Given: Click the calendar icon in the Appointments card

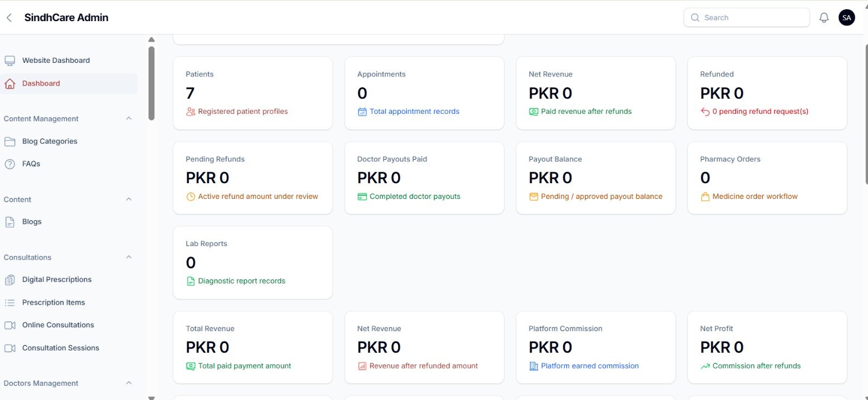Looking at the screenshot, I should coord(362,112).
